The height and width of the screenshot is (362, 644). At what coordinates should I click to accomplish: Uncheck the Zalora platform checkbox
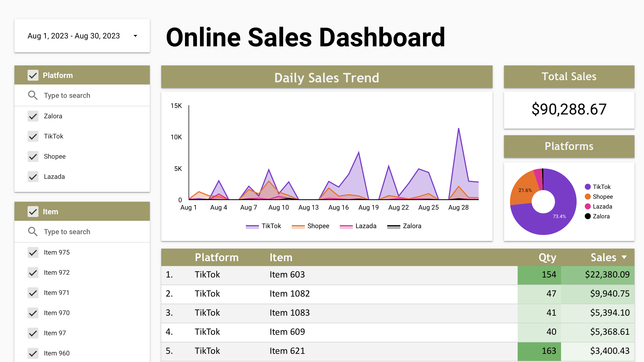(x=33, y=116)
